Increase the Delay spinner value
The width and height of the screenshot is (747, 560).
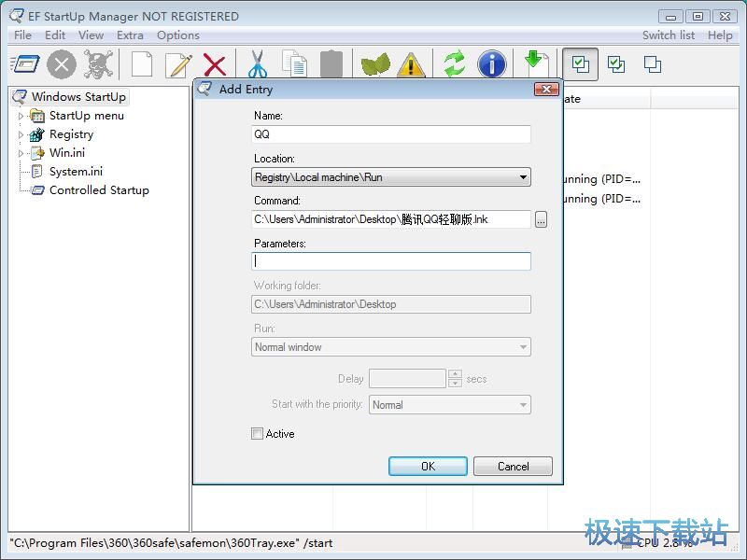455,374
